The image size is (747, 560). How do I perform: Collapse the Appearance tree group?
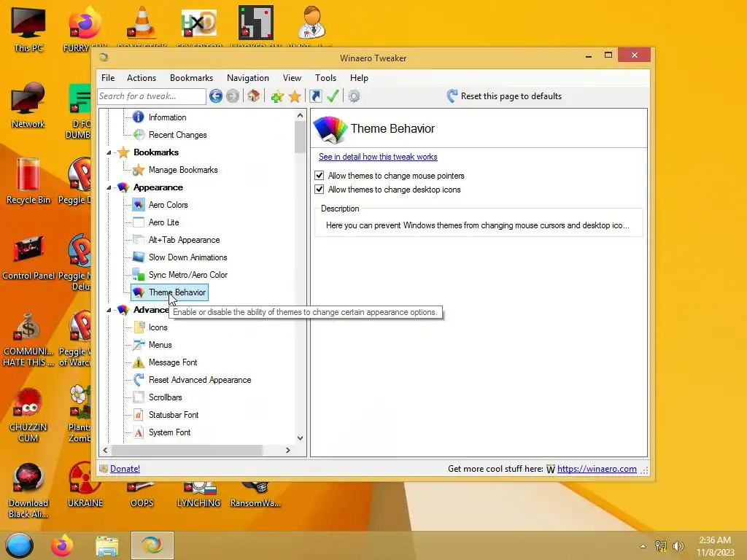pos(109,187)
